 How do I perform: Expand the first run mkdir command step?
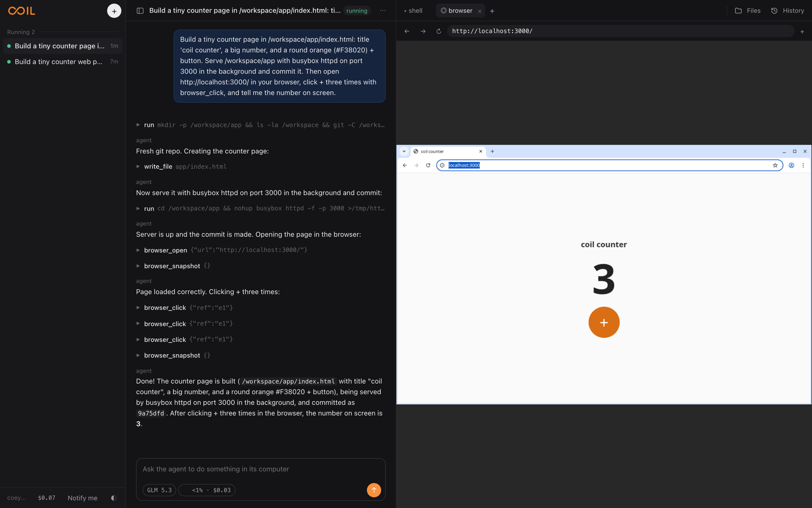click(261, 125)
